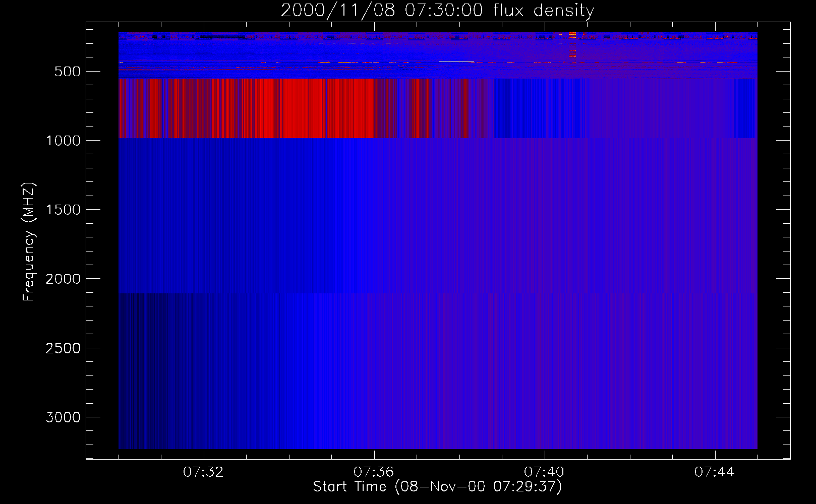Click the "Start Time (08-Nov-00 07:29:37)" axis label
816x504 pixels.
(437, 487)
